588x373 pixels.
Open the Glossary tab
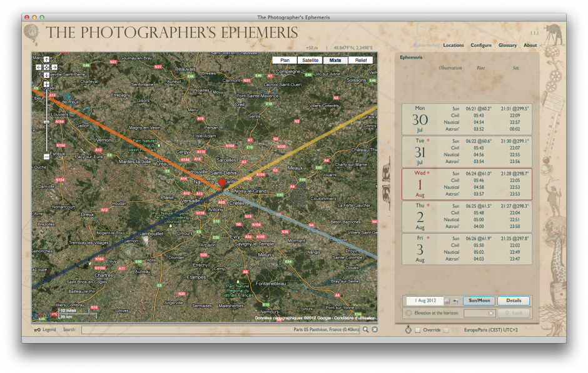pyautogui.click(x=507, y=45)
